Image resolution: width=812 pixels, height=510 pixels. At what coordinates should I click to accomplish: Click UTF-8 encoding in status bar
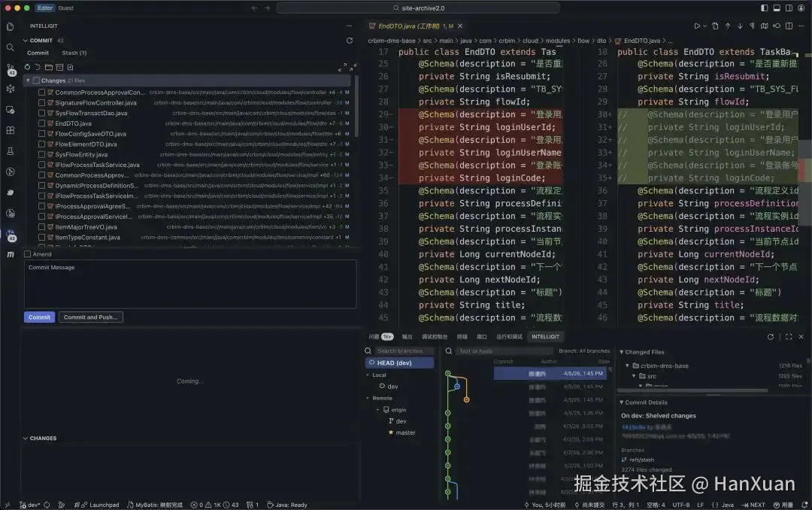click(681, 505)
